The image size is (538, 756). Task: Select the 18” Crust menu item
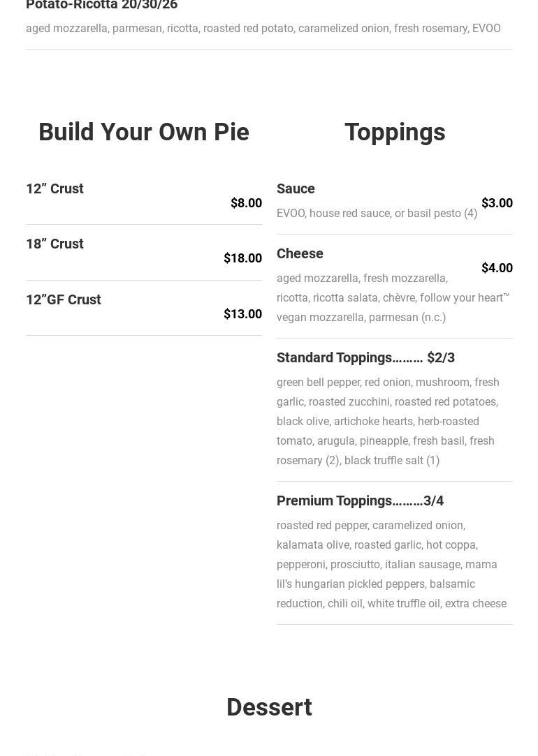[54, 244]
